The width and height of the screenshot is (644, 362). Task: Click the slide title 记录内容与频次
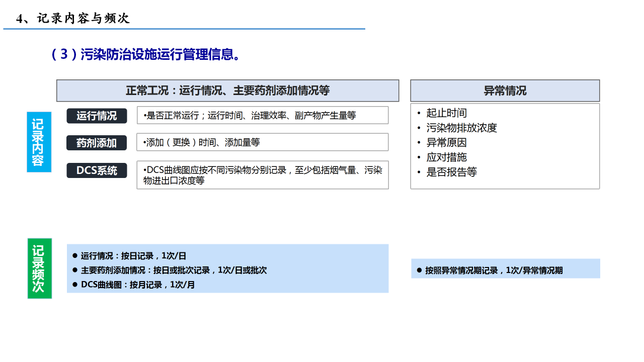pos(73,19)
